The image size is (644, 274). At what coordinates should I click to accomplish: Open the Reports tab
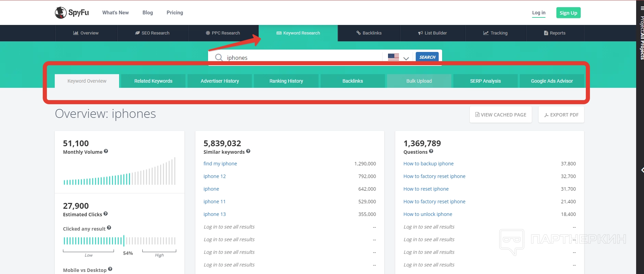555,33
